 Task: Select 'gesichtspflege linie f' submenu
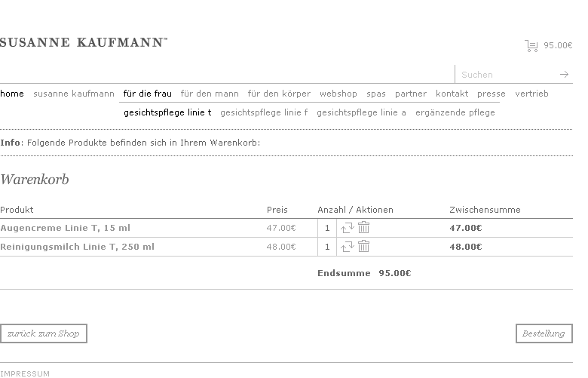pos(264,112)
